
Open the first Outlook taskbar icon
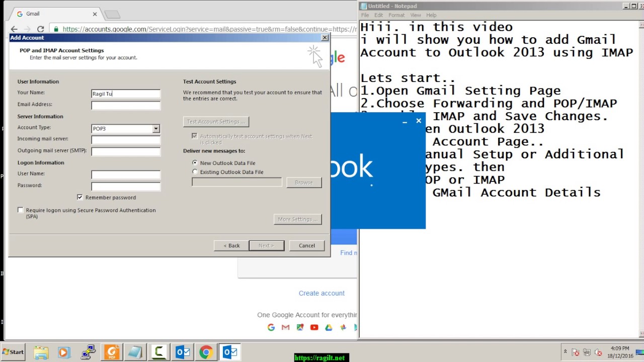coord(182,352)
